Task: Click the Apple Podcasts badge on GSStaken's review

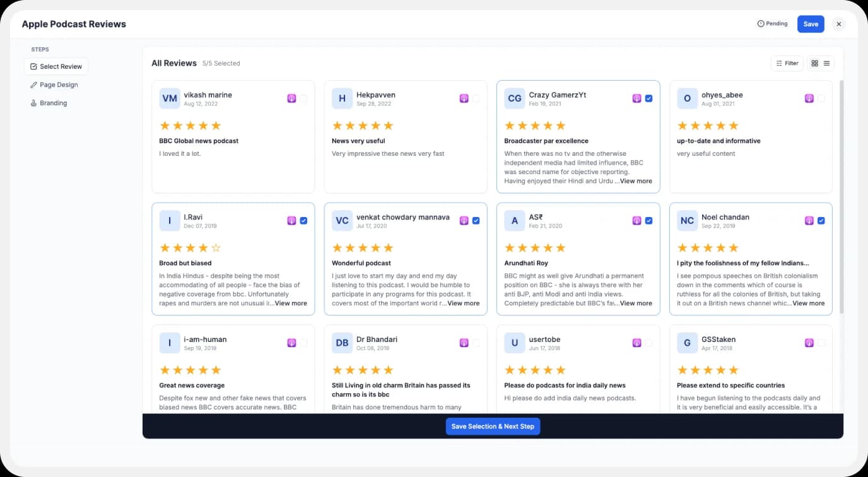Action: 809,343
